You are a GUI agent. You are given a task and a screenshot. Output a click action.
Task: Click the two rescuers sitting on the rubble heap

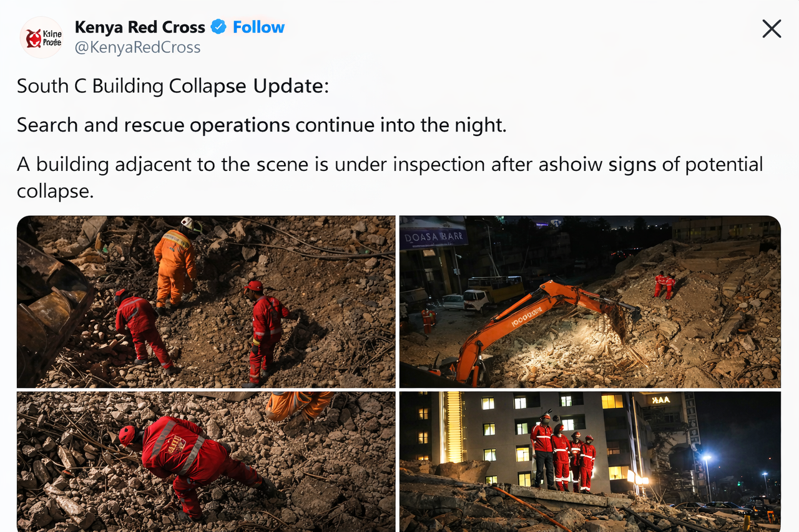(664, 285)
